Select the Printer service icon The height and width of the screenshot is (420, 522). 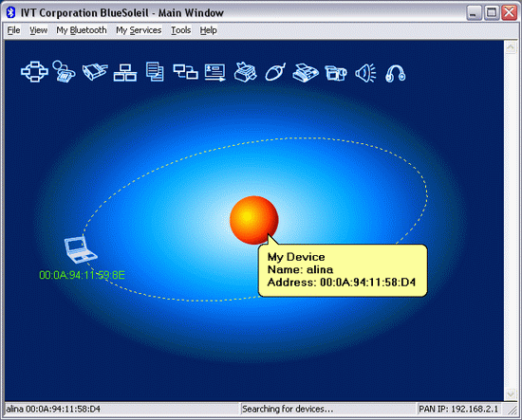246,72
